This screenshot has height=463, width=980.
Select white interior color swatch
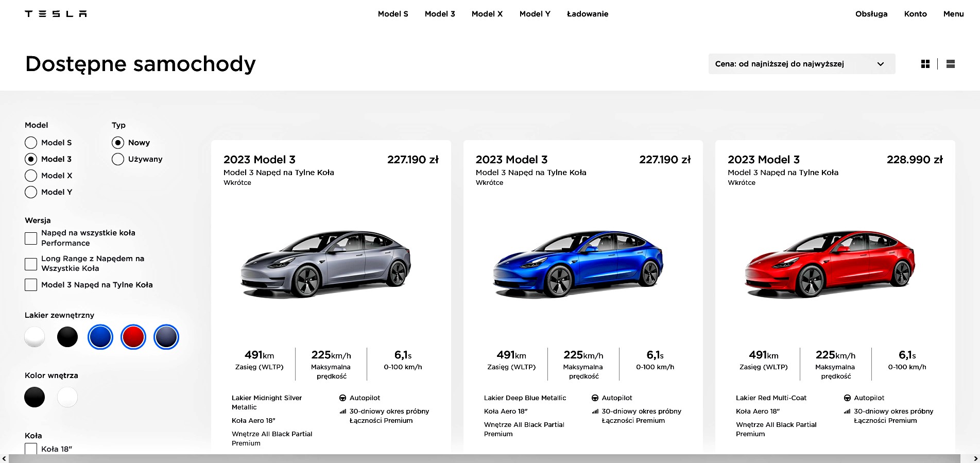click(67, 397)
